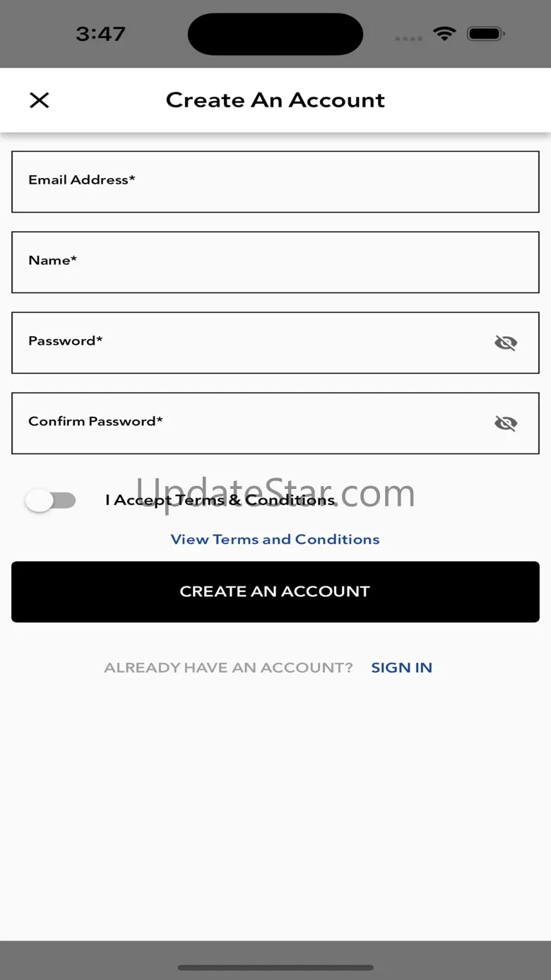Tap the home indicator bar at bottom
The image size is (551, 980).
[275, 967]
